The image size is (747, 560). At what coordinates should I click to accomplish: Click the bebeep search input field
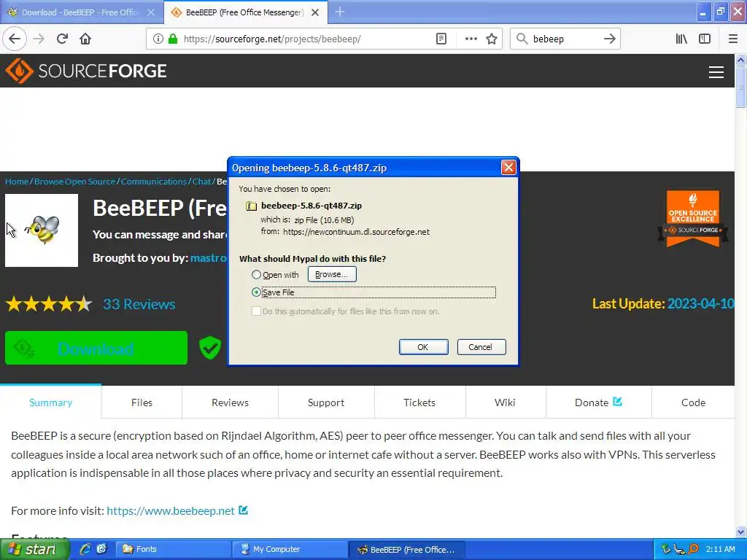click(x=565, y=39)
